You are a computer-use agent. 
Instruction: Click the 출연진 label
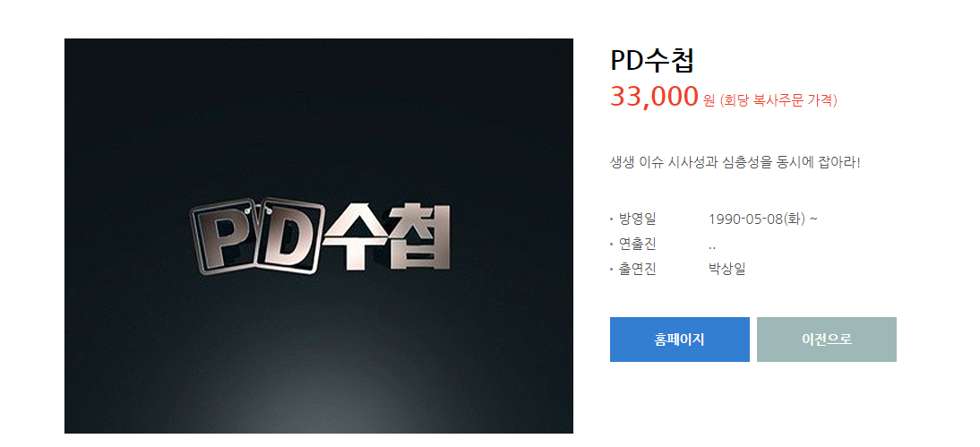pos(638,269)
